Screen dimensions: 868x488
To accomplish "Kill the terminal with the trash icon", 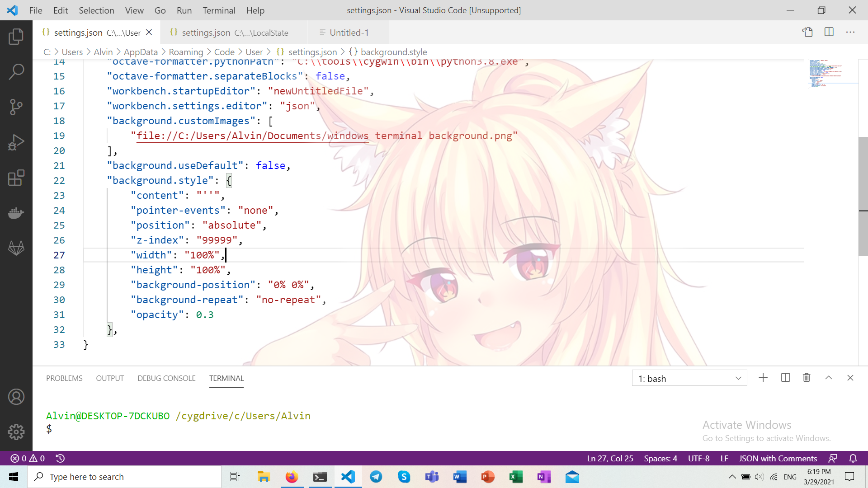I will coord(807,378).
